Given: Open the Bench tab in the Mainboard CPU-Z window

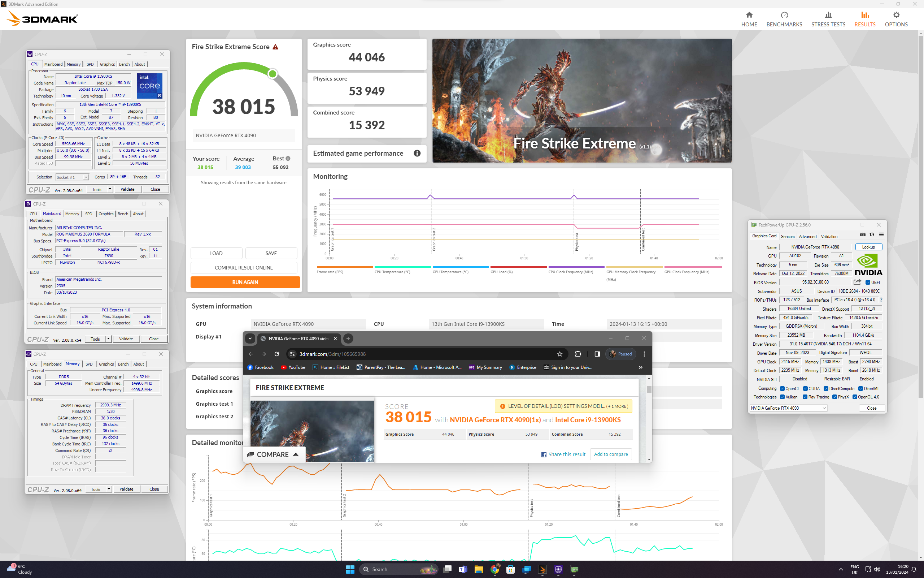Looking at the screenshot, I should tap(123, 214).
